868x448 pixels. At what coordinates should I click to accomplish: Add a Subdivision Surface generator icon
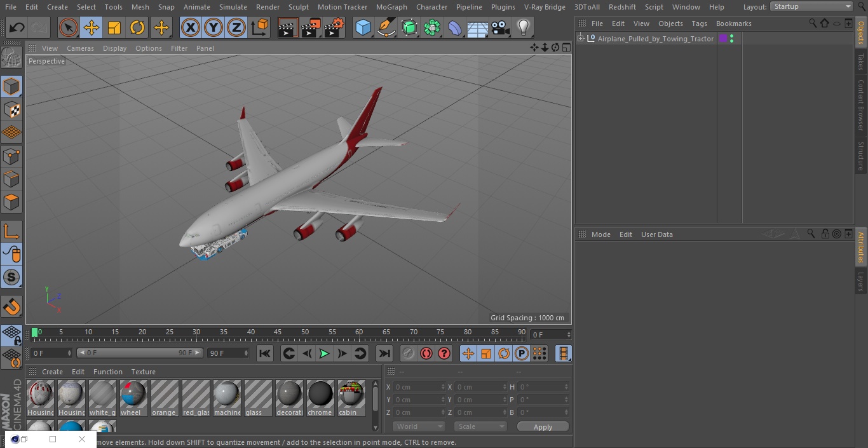point(409,27)
